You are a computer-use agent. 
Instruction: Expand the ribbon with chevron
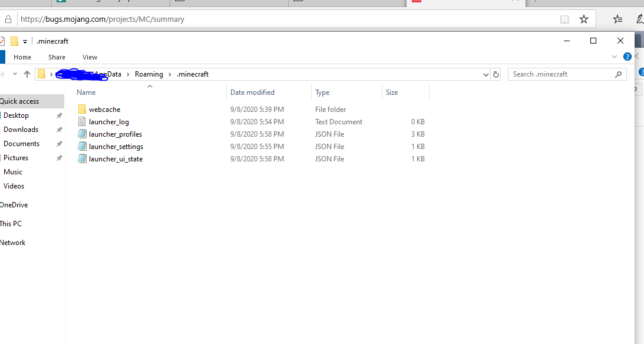615,57
